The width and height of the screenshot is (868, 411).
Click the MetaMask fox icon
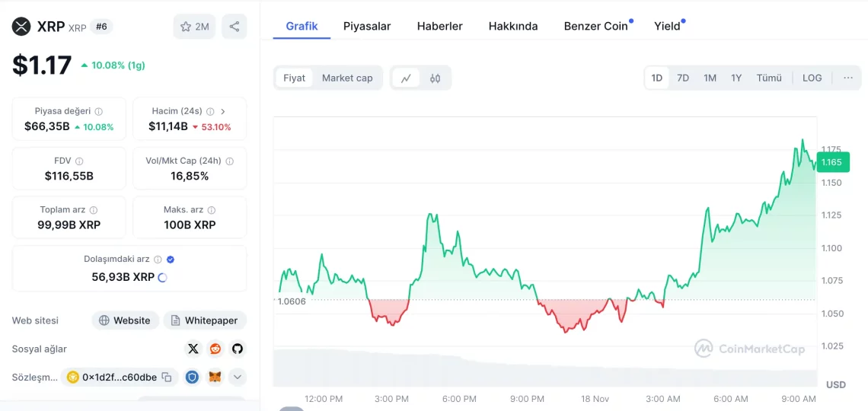pyautogui.click(x=215, y=377)
